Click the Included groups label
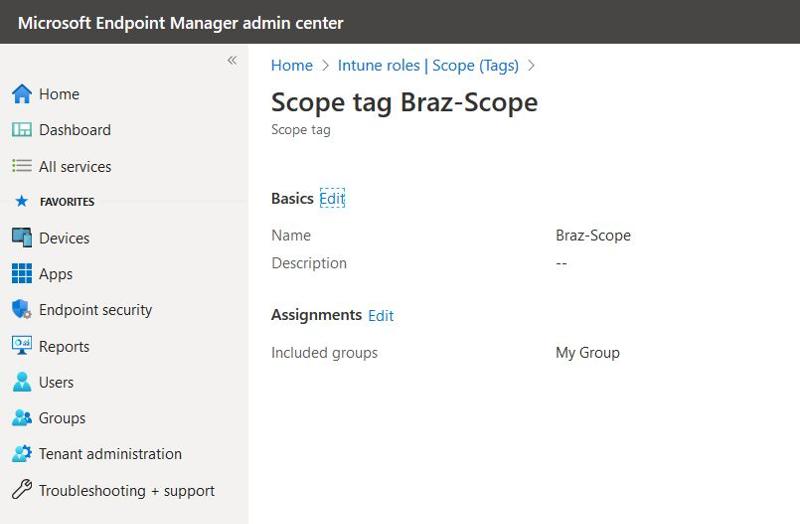This screenshot has width=800, height=524. point(324,353)
